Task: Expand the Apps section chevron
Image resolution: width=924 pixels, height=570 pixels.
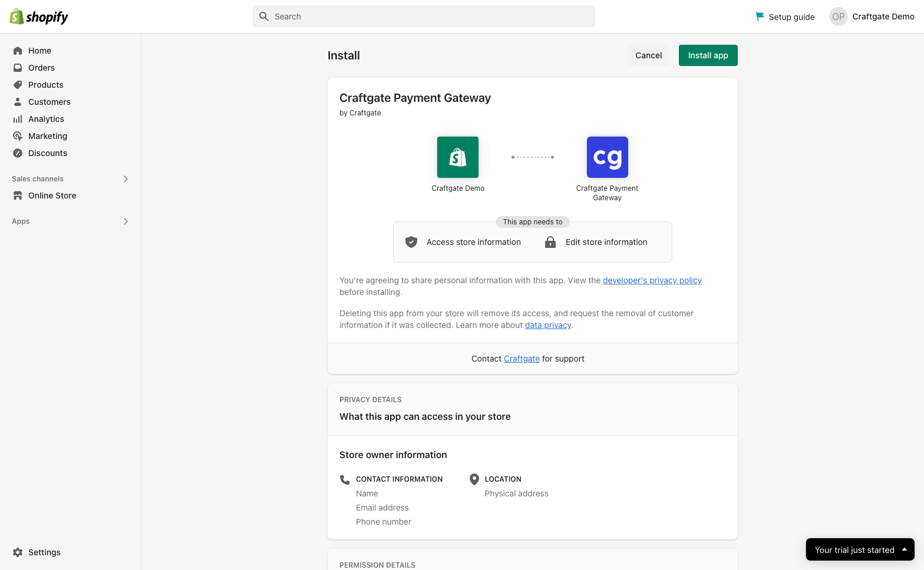Action: (x=126, y=221)
